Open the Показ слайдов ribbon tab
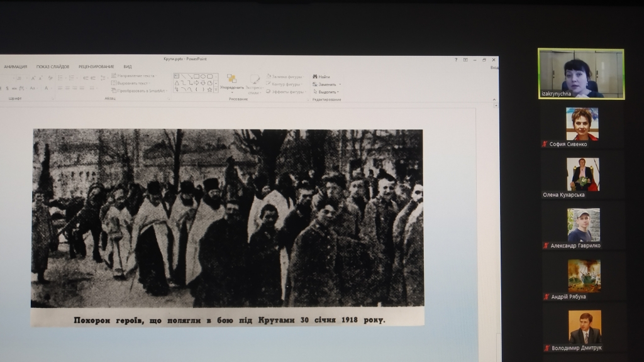The width and height of the screenshot is (644, 362). click(x=53, y=67)
